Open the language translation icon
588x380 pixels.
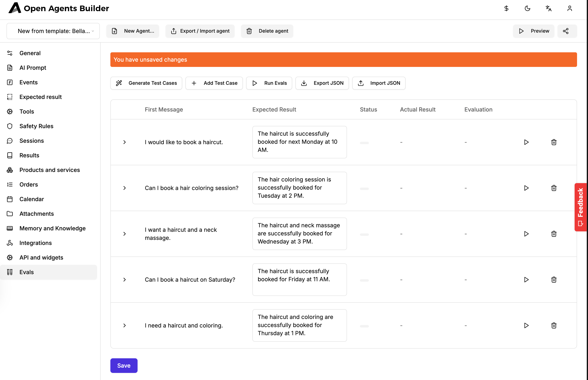point(548,8)
